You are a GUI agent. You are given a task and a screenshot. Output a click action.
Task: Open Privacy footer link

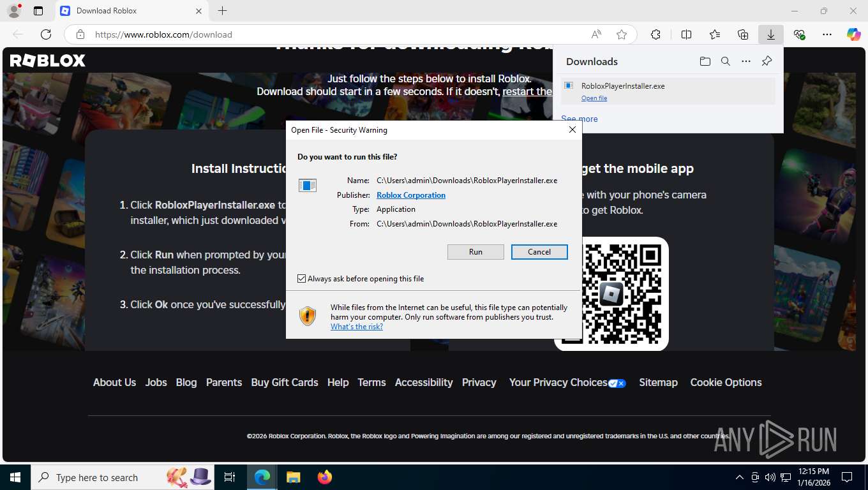[x=479, y=382]
